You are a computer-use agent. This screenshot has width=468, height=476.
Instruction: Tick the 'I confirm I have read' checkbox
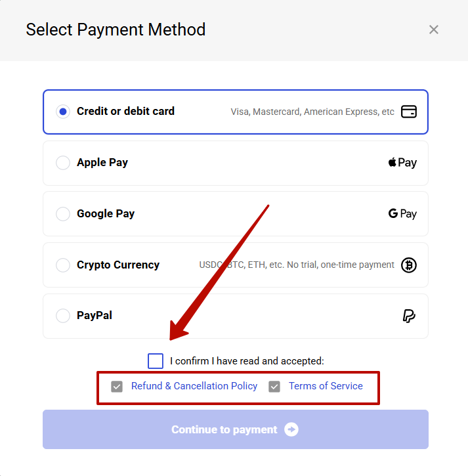pyautogui.click(x=156, y=360)
